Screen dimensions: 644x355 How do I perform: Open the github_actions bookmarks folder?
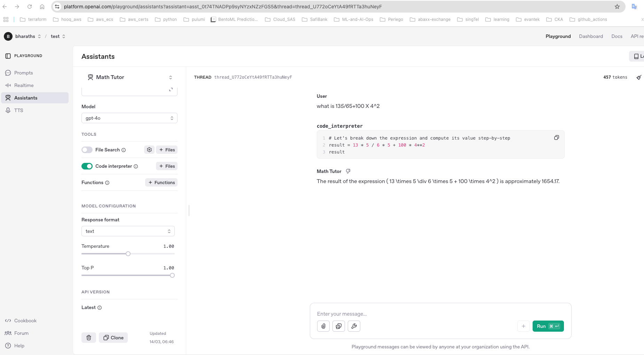coord(588,19)
